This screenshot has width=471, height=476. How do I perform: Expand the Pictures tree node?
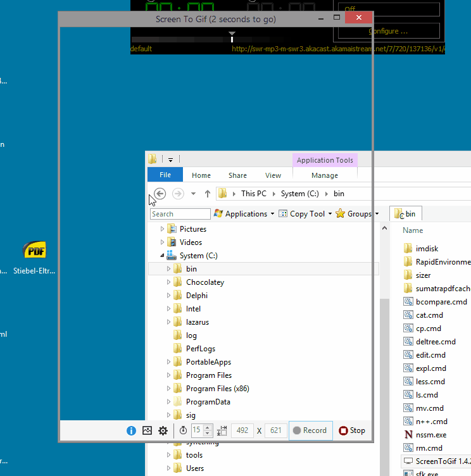[x=162, y=229]
